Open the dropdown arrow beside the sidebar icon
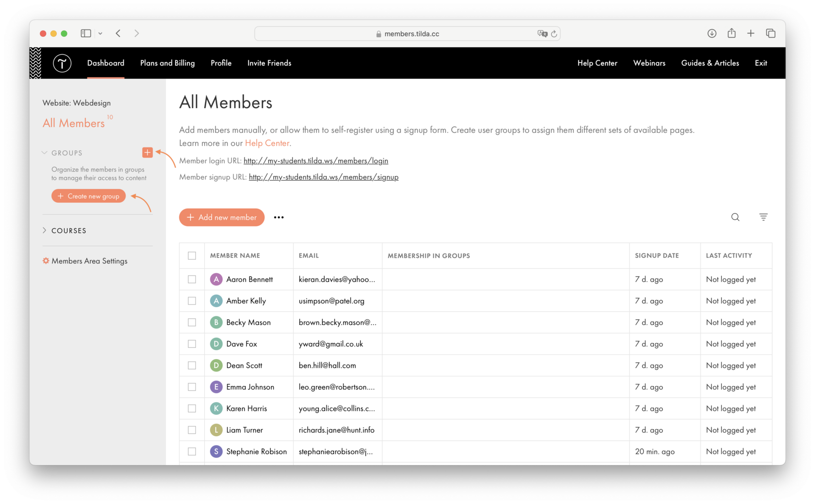This screenshot has width=815, height=504. point(100,33)
